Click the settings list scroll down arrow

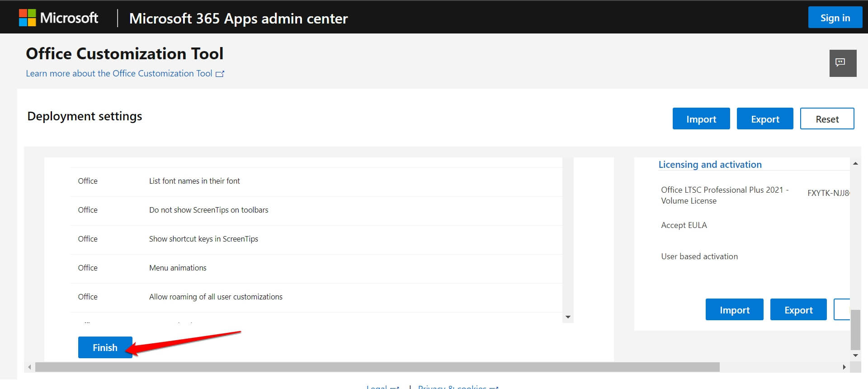click(x=568, y=317)
